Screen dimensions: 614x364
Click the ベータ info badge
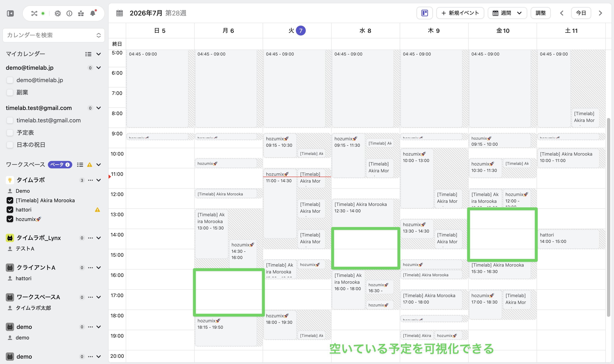pos(60,165)
